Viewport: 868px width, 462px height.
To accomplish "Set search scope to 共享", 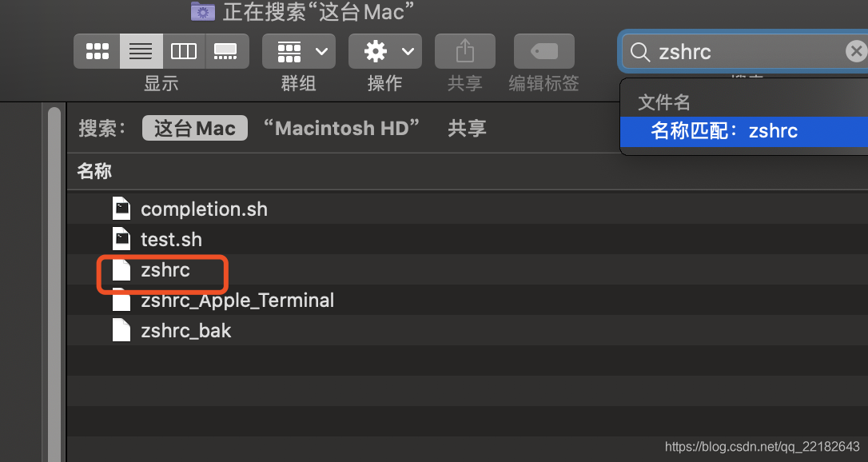I will click(x=467, y=129).
